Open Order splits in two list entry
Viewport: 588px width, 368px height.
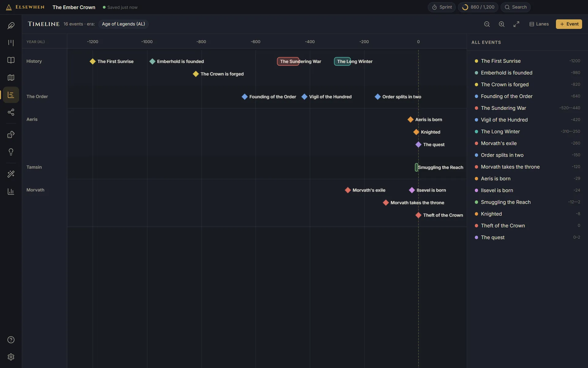point(527,155)
